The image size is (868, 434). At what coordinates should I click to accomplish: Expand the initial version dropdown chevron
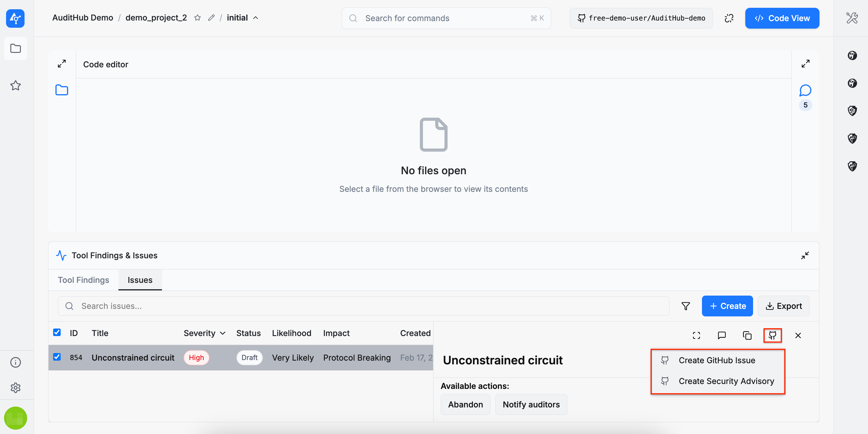[256, 18]
